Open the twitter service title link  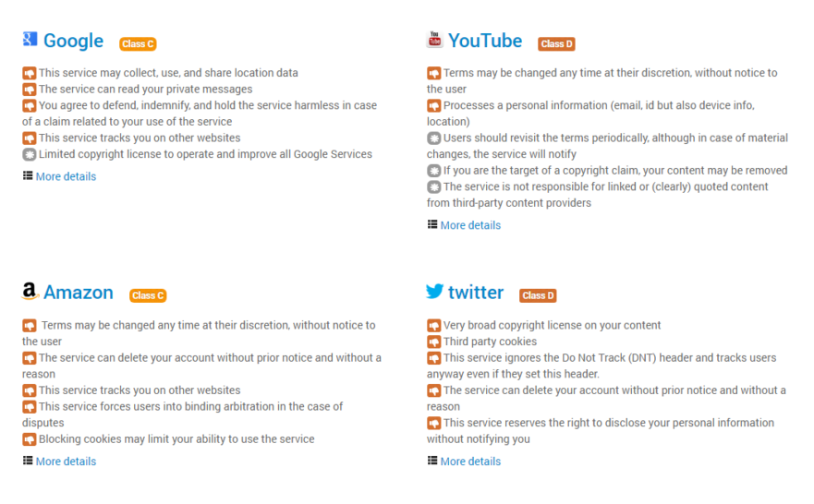tap(476, 293)
